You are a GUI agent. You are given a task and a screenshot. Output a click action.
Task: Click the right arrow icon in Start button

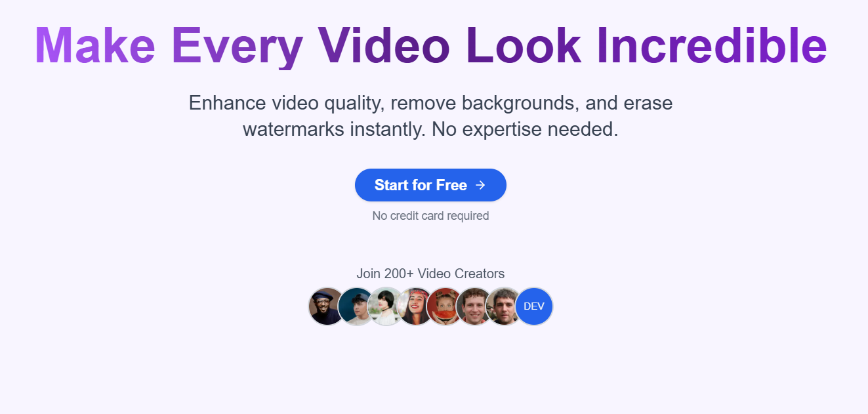480,185
